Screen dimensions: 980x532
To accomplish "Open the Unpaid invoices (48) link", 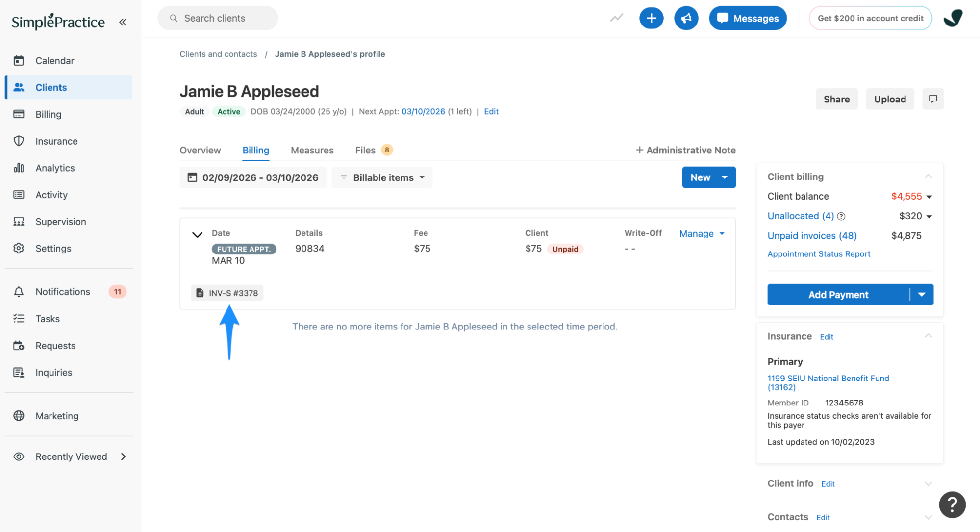I will click(812, 236).
